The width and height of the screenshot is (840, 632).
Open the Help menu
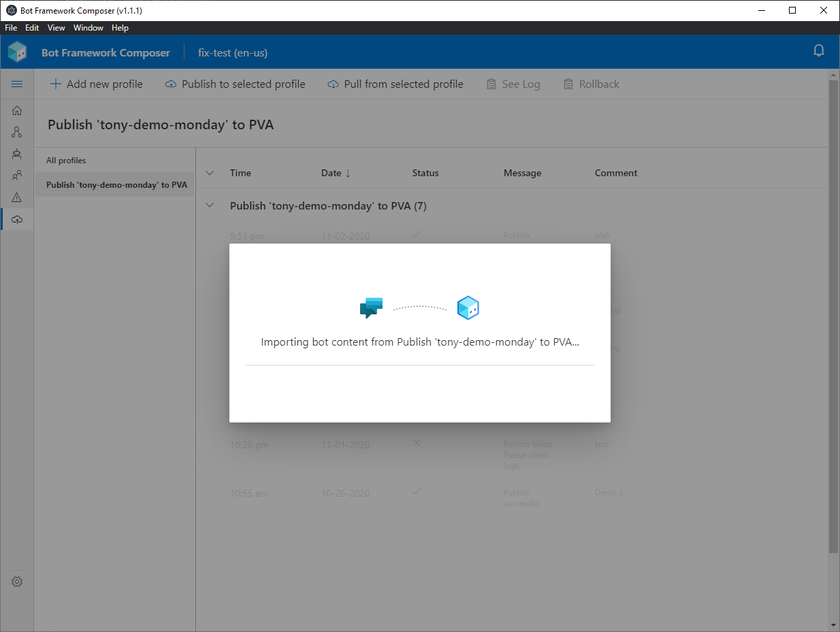pos(120,28)
